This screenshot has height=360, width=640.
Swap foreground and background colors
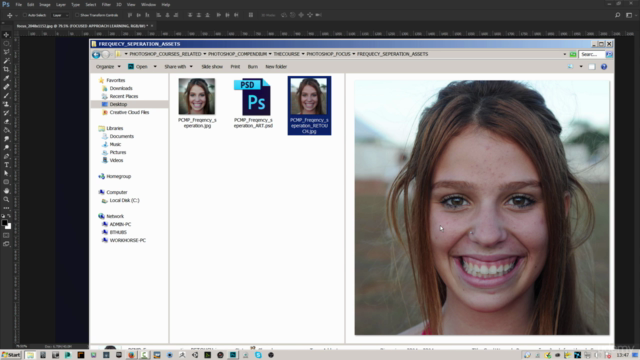pyautogui.click(x=9, y=216)
